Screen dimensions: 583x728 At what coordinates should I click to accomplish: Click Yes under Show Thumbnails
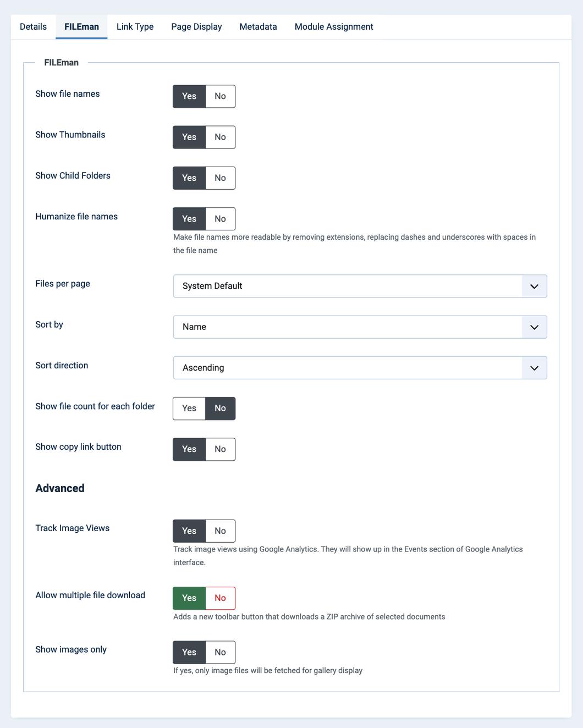point(189,137)
